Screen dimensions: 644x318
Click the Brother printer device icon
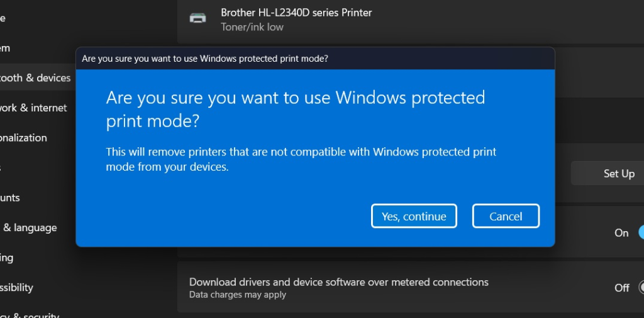(x=197, y=18)
